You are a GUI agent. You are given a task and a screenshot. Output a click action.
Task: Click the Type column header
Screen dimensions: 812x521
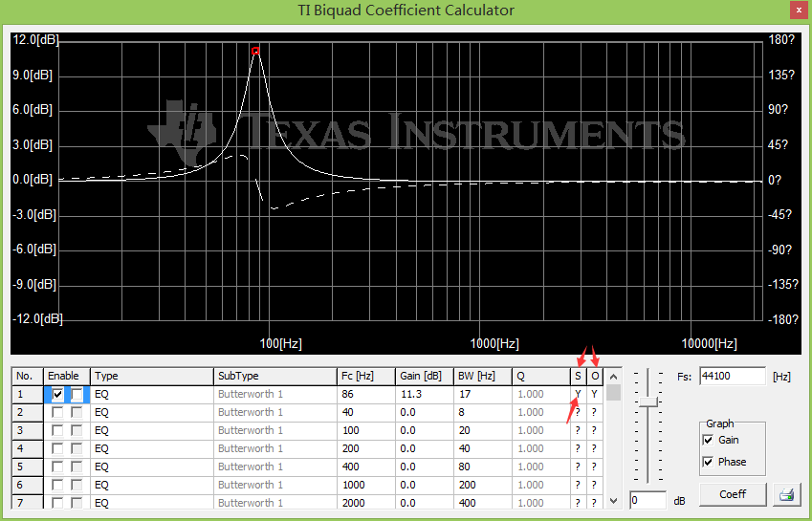click(x=152, y=376)
